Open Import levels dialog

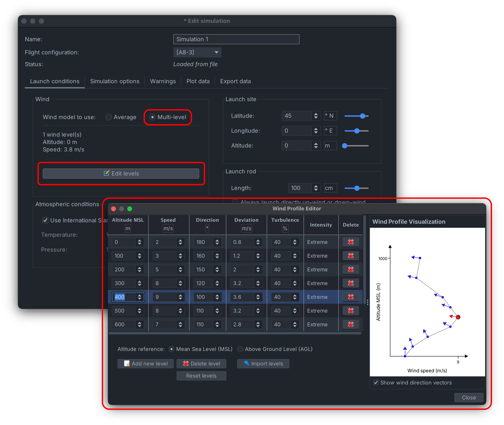click(263, 364)
